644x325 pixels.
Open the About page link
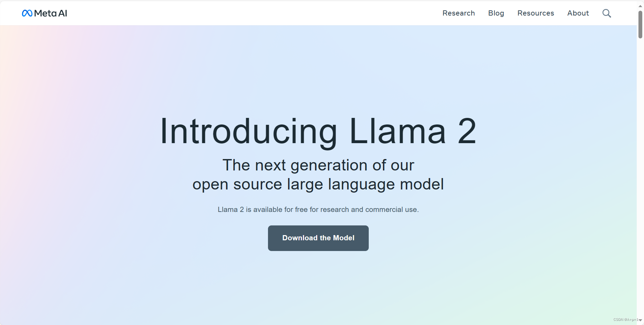[578, 13]
